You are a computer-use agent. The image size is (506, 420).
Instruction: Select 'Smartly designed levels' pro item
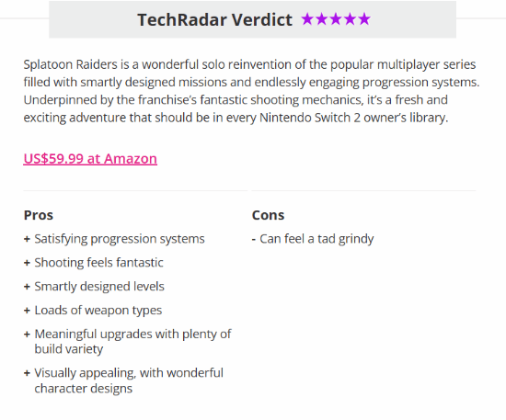pos(99,287)
